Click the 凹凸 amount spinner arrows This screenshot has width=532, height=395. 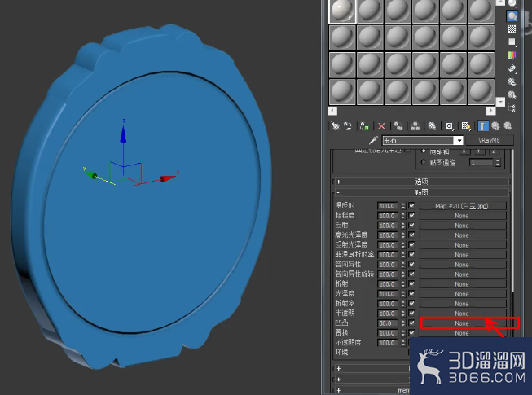pos(403,323)
